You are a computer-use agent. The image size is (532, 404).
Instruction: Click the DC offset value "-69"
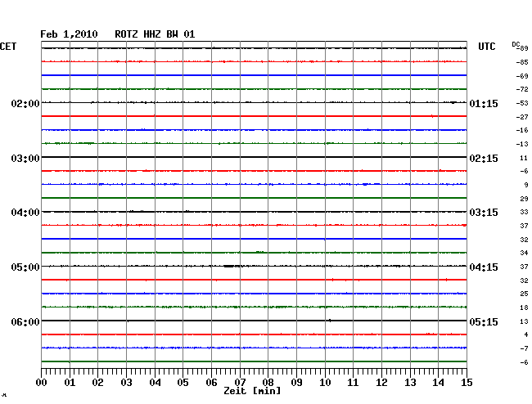(522, 76)
